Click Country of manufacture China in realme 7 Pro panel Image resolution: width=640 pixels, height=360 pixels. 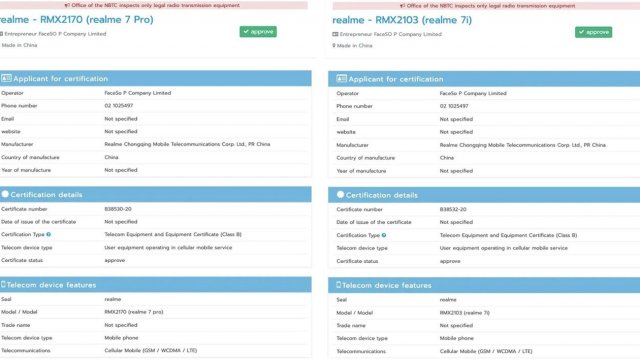[111, 157]
